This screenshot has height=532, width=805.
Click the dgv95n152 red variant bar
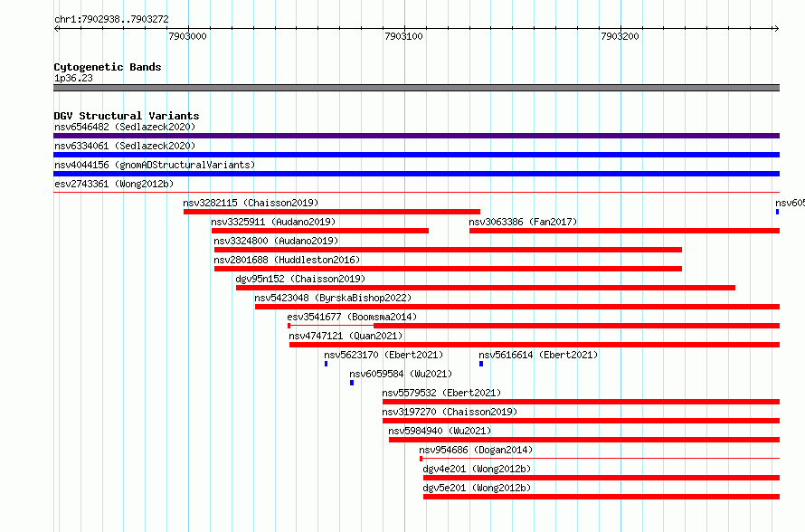486,288
